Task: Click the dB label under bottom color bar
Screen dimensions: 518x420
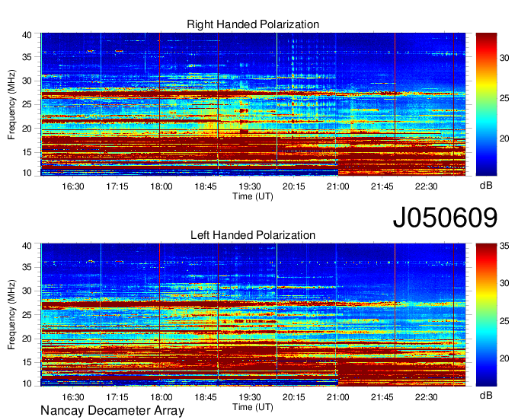Action: 486,395
